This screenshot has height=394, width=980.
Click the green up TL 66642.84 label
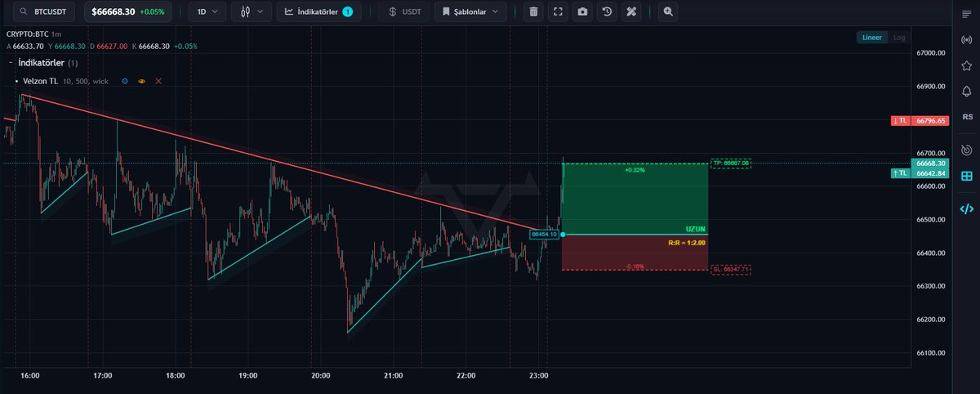(921, 173)
